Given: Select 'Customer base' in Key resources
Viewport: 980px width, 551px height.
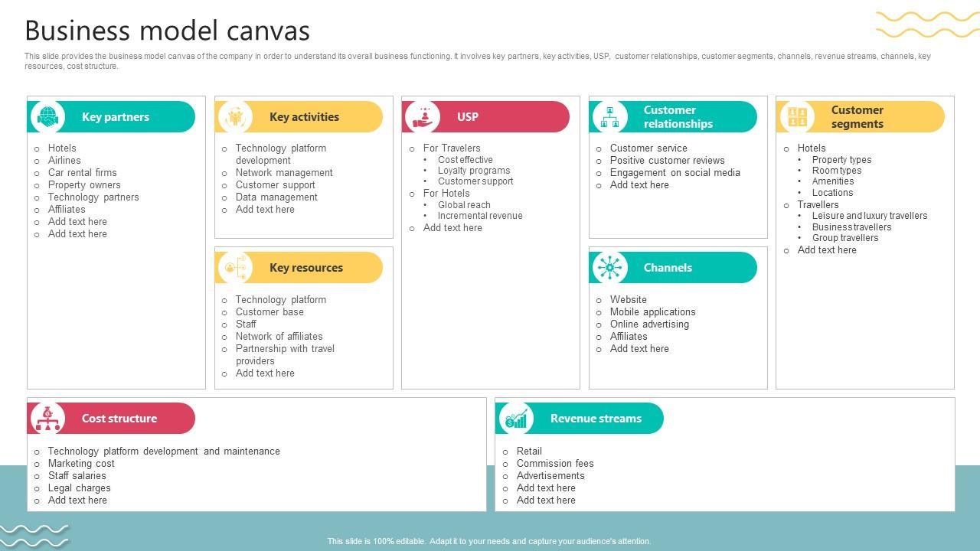Looking at the screenshot, I should [269, 312].
